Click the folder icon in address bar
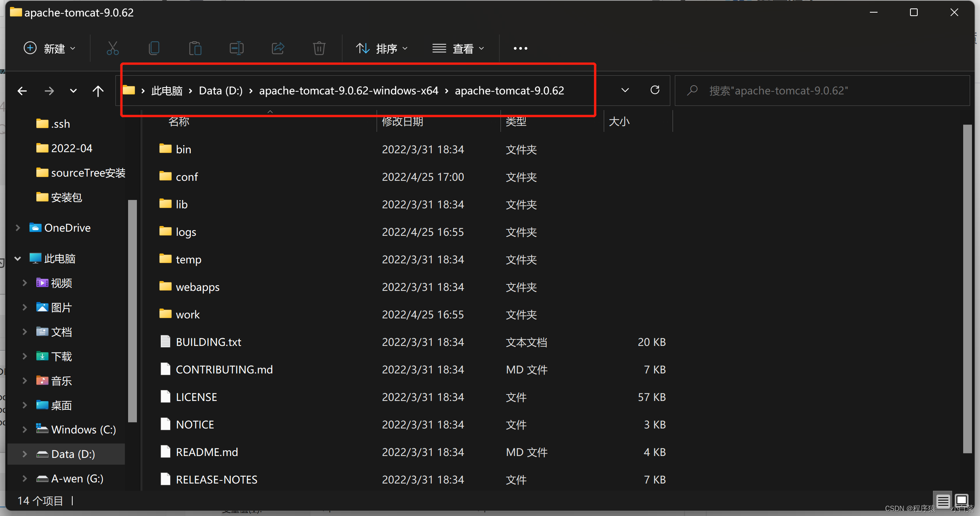This screenshot has width=980, height=516. tap(129, 91)
